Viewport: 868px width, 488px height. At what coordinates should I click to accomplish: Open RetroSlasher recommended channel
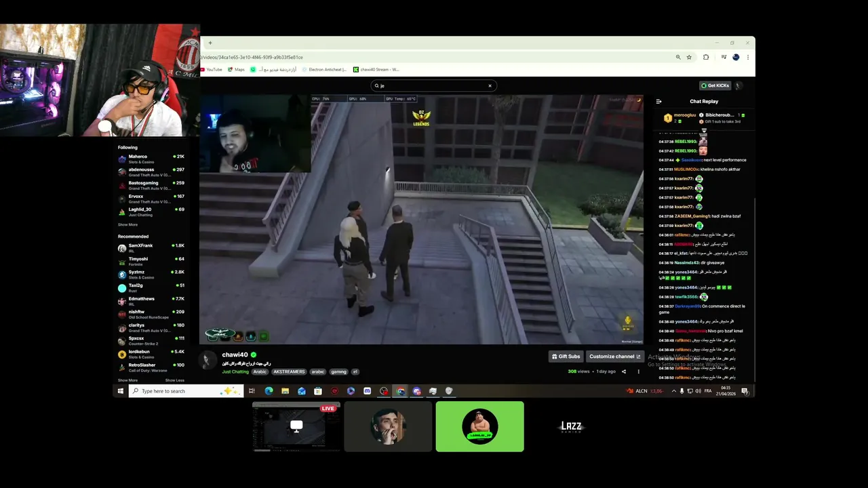click(151, 367)
